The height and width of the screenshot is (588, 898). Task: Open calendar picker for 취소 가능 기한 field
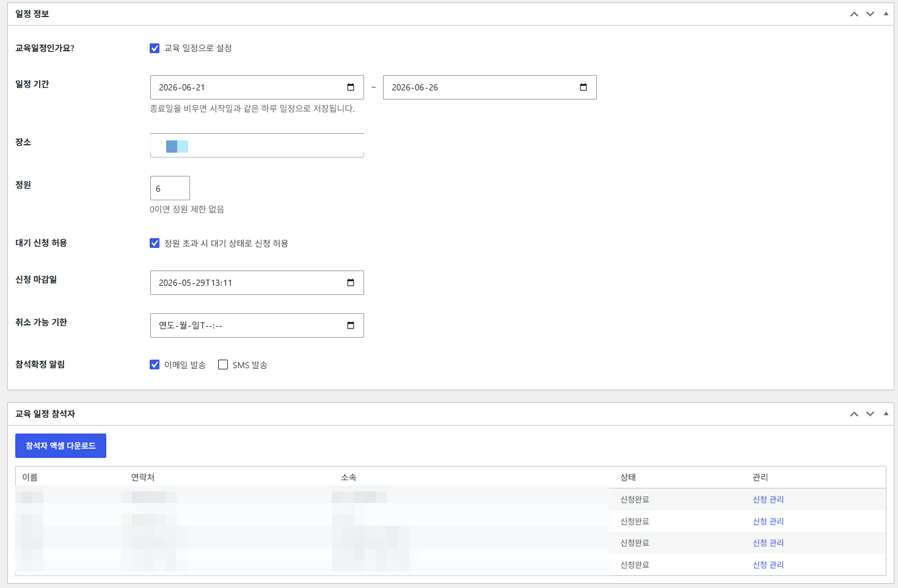coord(351,325)
